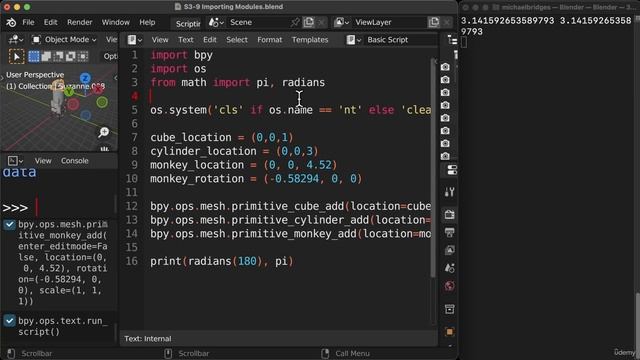The width and height of the screenshot is (640, 360).
Task: Open the Tool properties tab icon
Action: point(449,192)
